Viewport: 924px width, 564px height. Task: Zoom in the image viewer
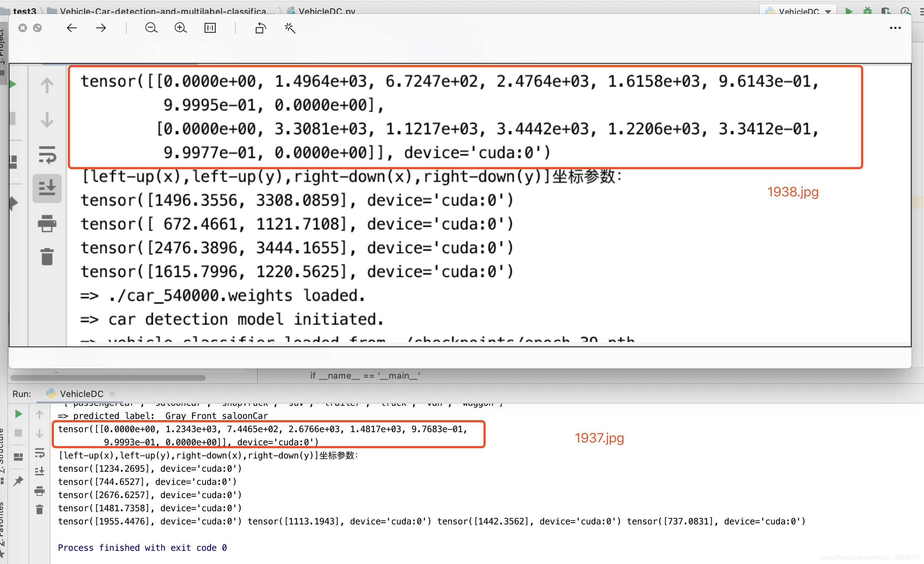181,28
